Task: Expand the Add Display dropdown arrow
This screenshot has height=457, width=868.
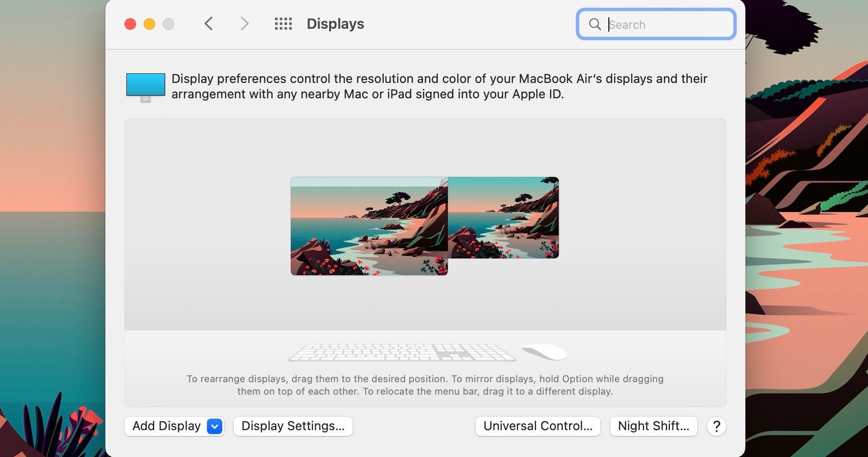Action: tap(215, 426)
